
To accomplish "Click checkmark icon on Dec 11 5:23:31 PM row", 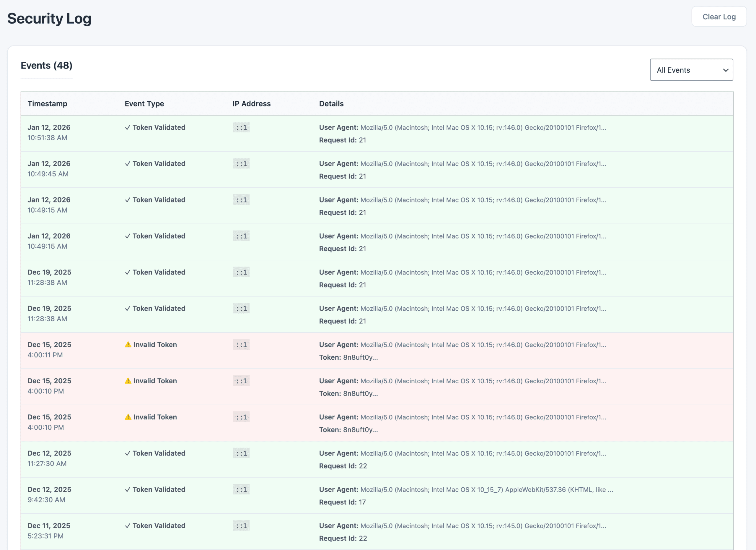I will click(x=127, y=526).
